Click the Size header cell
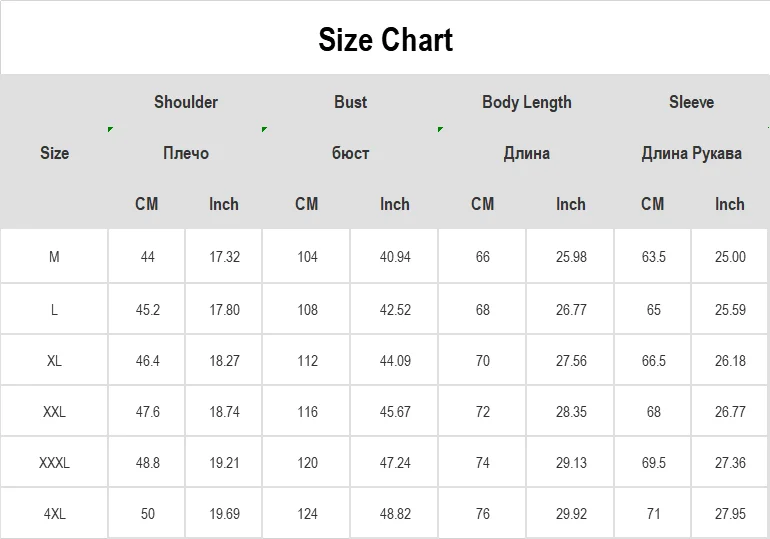 54,153
